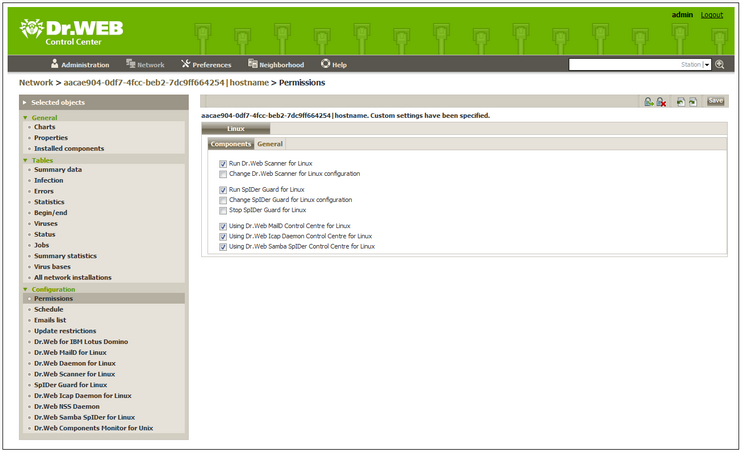
Task: Open the Jobs table
Action: coord(41,245)
